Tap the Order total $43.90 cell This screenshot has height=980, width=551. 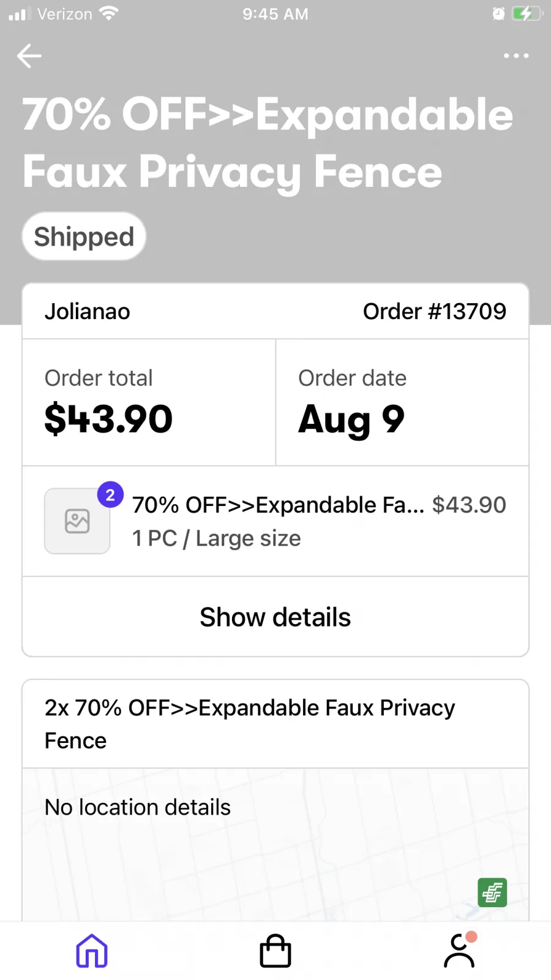tap(149, 402)
